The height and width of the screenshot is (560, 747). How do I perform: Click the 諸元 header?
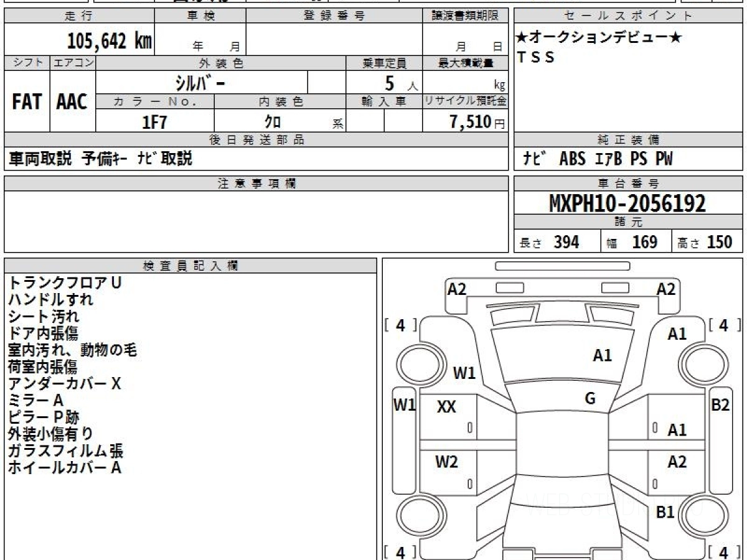(x=628, y=222)
